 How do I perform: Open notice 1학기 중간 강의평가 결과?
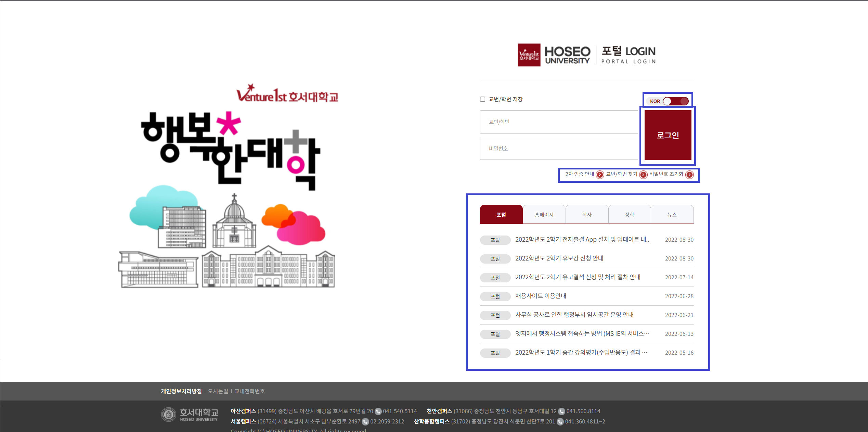581,353
